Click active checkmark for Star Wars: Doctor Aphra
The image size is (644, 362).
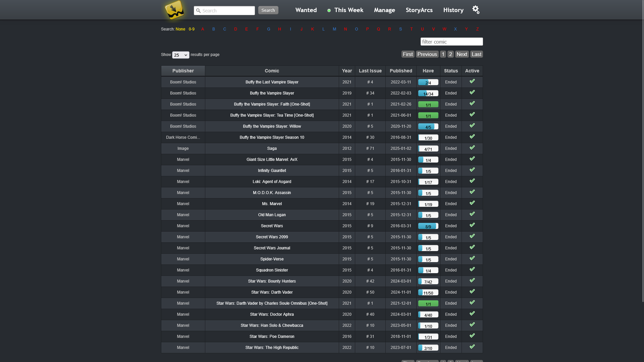(472, 313)
